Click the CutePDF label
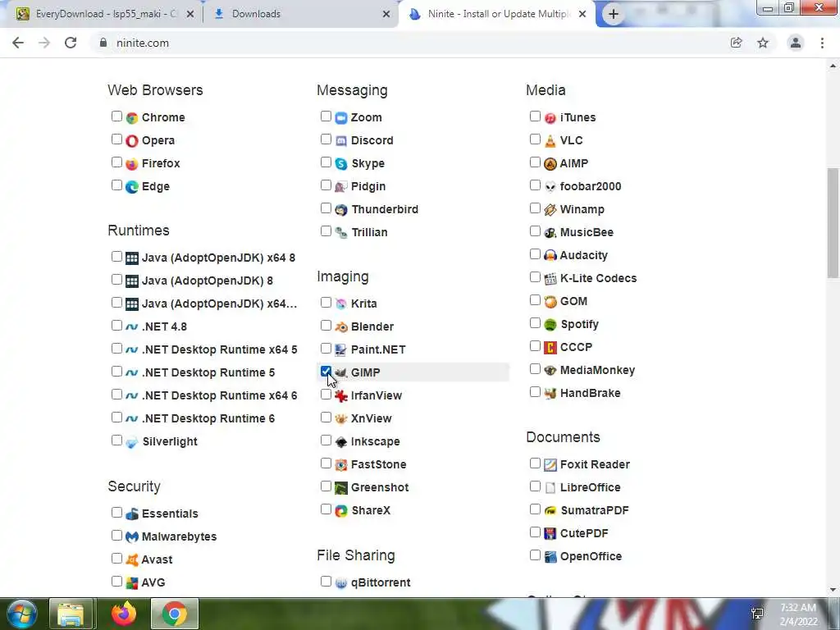This screenshot has width=840, height=630. tap(584, 533)
